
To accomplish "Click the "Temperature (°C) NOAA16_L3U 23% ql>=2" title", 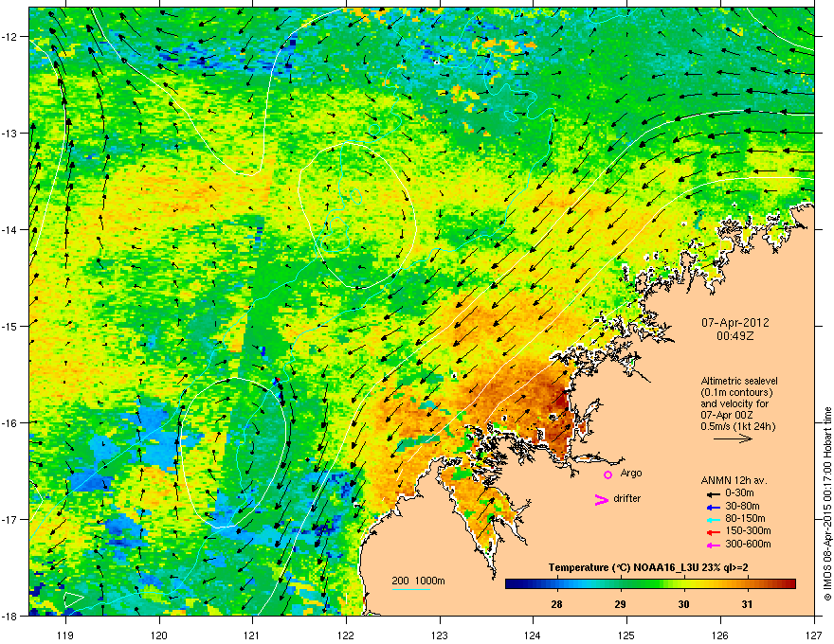I will click(648, 568).
